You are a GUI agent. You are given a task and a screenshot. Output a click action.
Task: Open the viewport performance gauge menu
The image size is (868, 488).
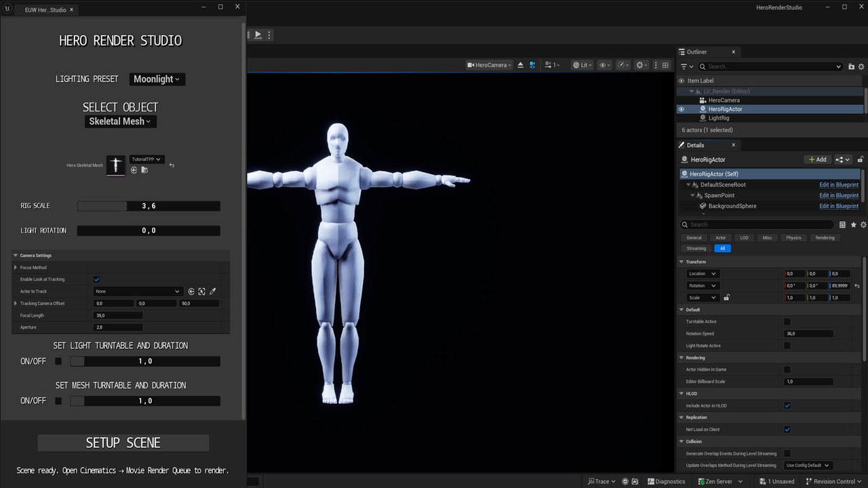coord(623,65)
